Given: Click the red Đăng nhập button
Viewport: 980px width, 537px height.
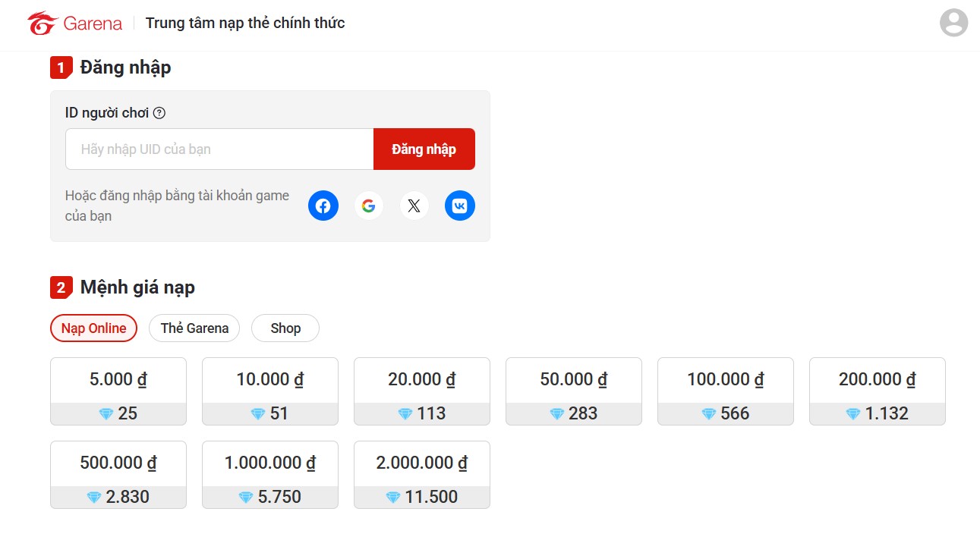Looking at the screenshot, I should coord(424,149).
